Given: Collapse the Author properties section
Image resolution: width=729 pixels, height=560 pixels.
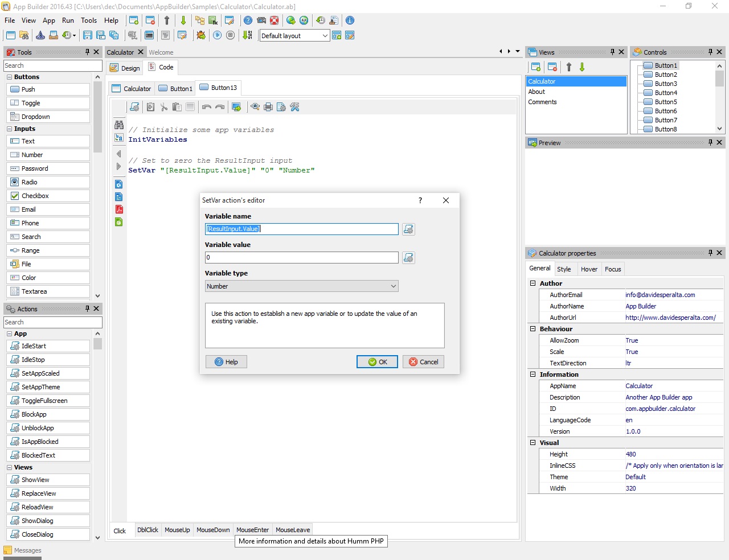Looking at the screenshot, I should [x=533, y=283].
